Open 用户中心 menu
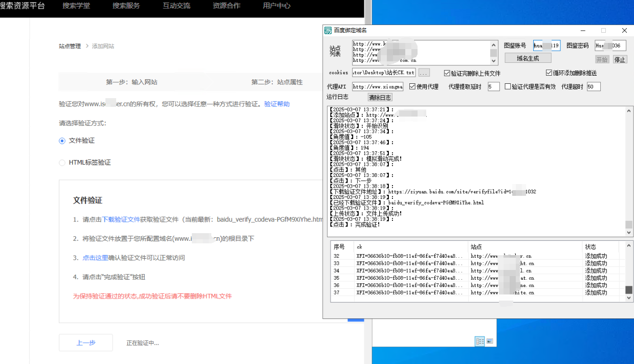The height and width of the screenshot is (364, 634). pyautogui.click(x=276, y=6)
